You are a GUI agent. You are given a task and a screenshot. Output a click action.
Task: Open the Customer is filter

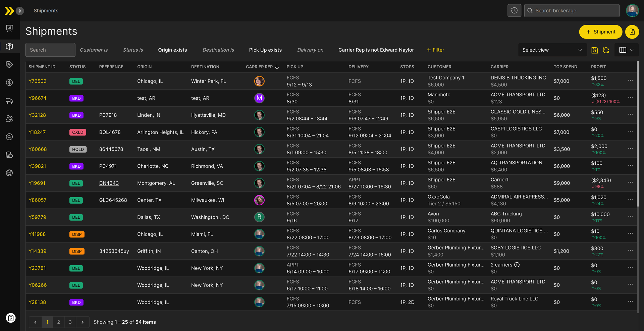click(94, 50)
